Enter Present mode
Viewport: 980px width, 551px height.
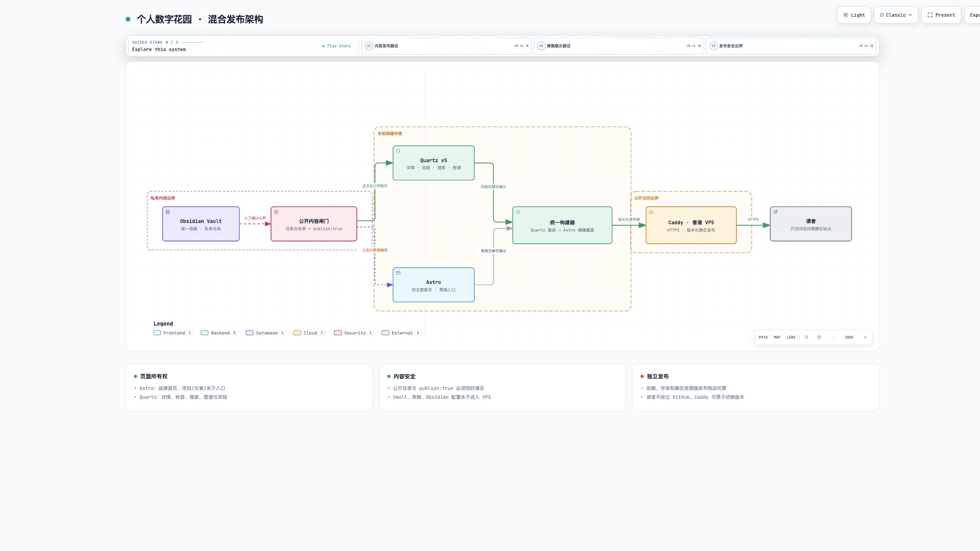[x=941, y=15]
